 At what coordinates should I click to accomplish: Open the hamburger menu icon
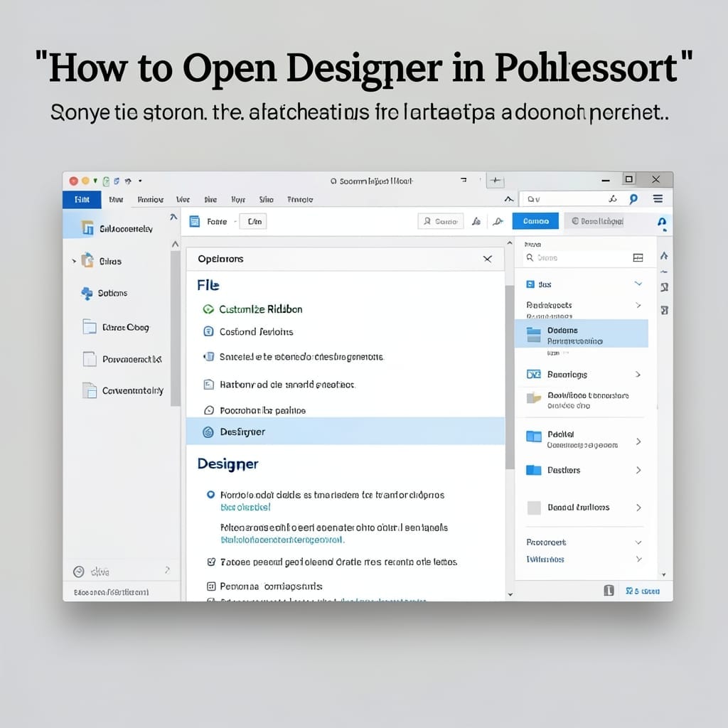(658, 199)
